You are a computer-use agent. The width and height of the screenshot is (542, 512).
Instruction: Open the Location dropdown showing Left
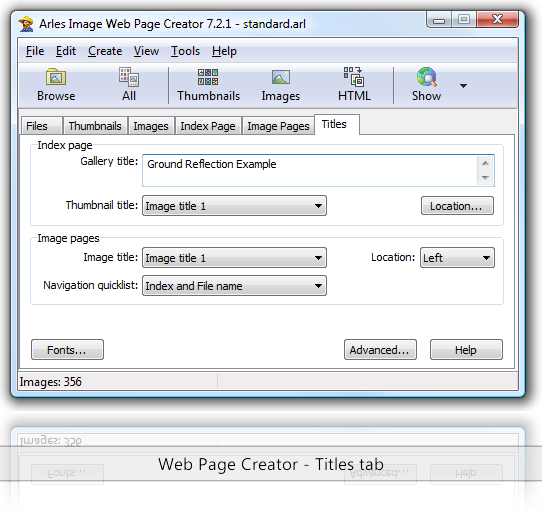pyautogui.click(x=457, y=258)
